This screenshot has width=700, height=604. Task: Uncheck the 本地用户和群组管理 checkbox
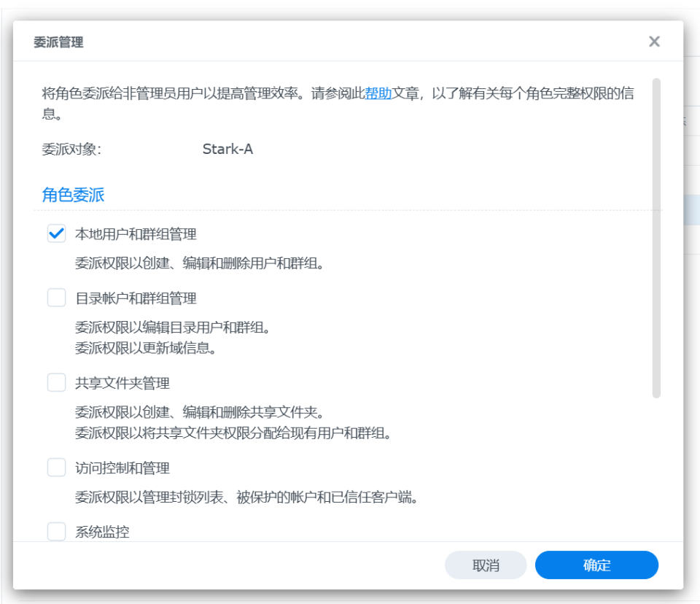pos(56,234)
